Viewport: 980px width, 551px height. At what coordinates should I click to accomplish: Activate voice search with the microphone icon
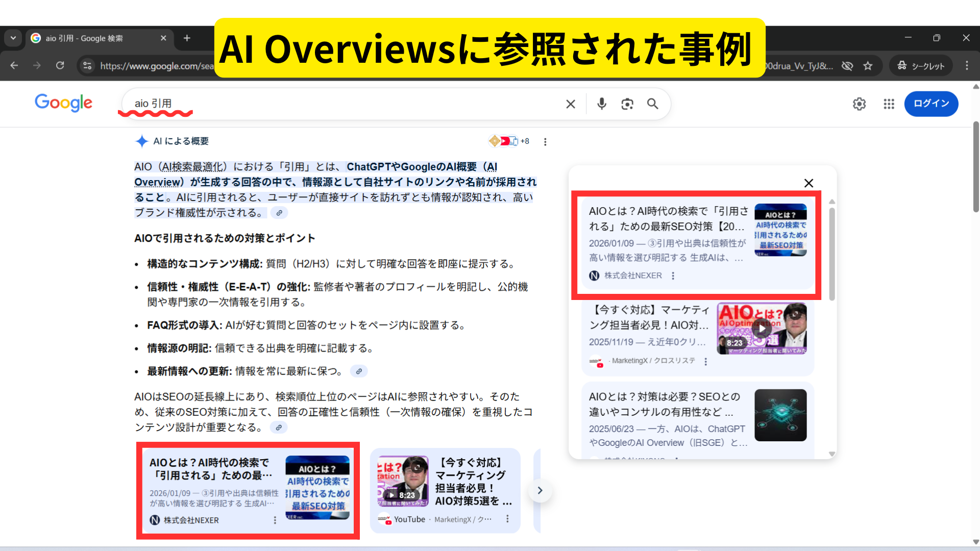coord(601,104)
